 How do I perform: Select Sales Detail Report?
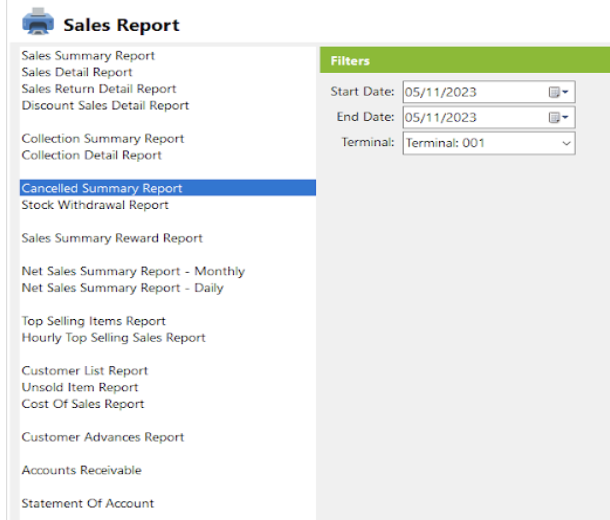tap(77, 72)
